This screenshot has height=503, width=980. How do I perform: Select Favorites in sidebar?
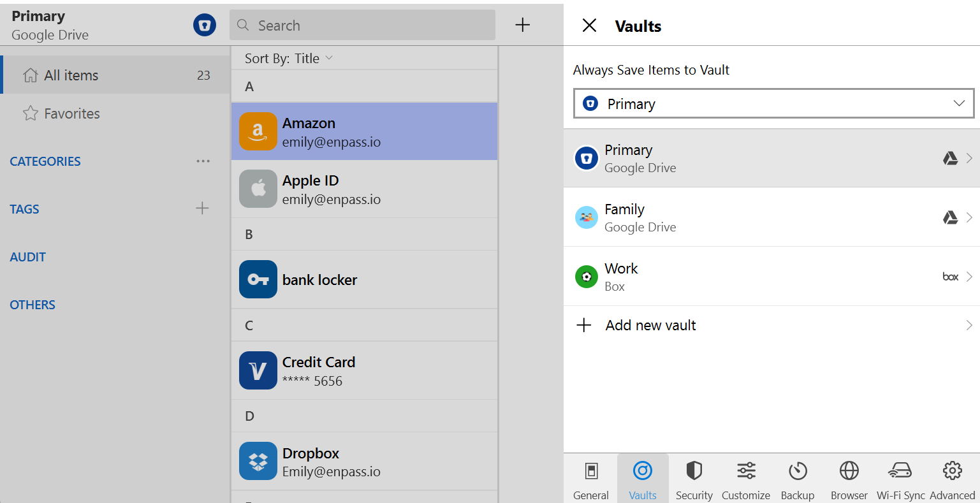click(x=115, y=113)
